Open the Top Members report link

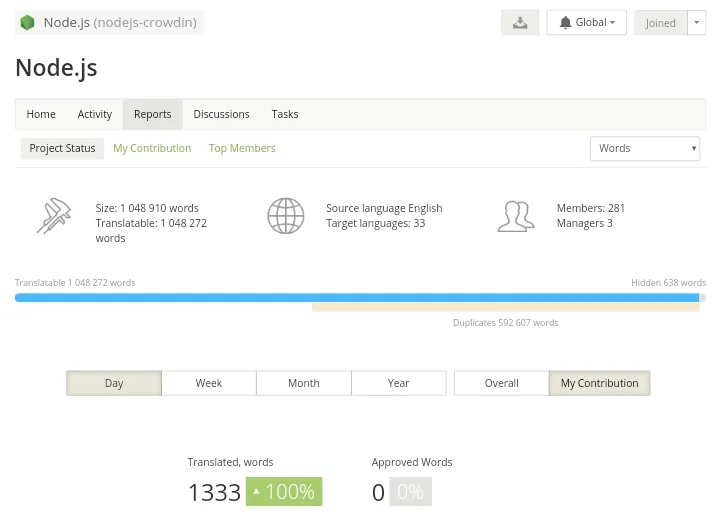242,148
